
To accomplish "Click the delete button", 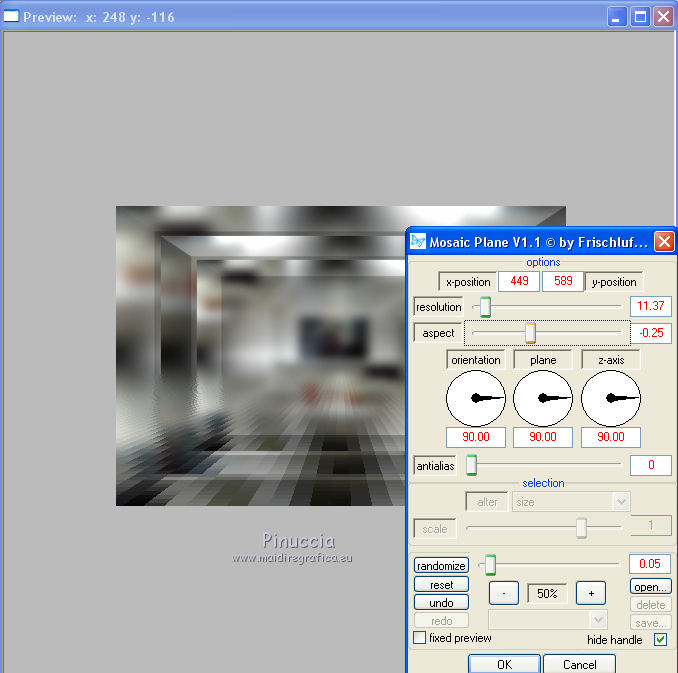I will click(651, 605).
